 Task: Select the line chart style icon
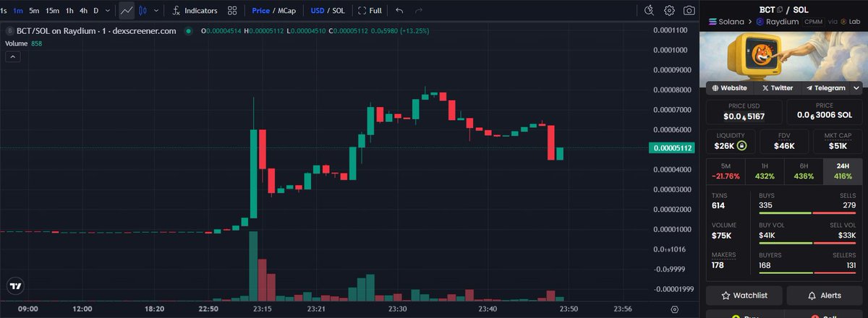click(127, 11)
